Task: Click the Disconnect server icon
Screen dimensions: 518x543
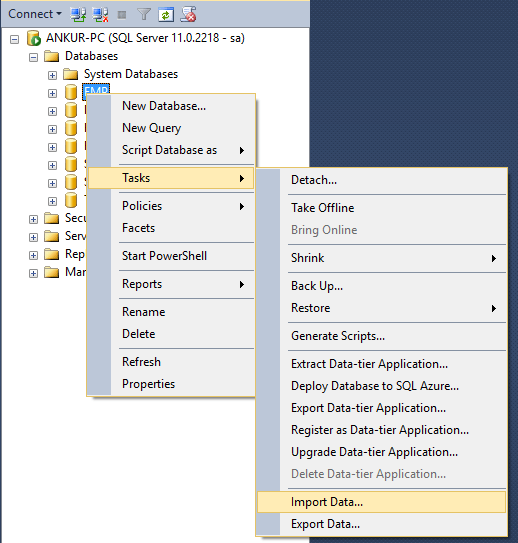Action: [x=100, y=15]
